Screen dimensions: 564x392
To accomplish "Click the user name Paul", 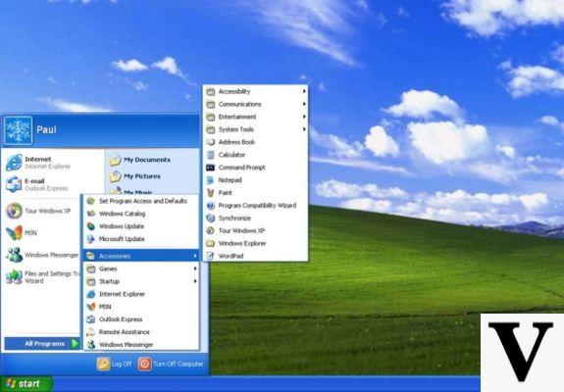I will (x=46, y=130).
